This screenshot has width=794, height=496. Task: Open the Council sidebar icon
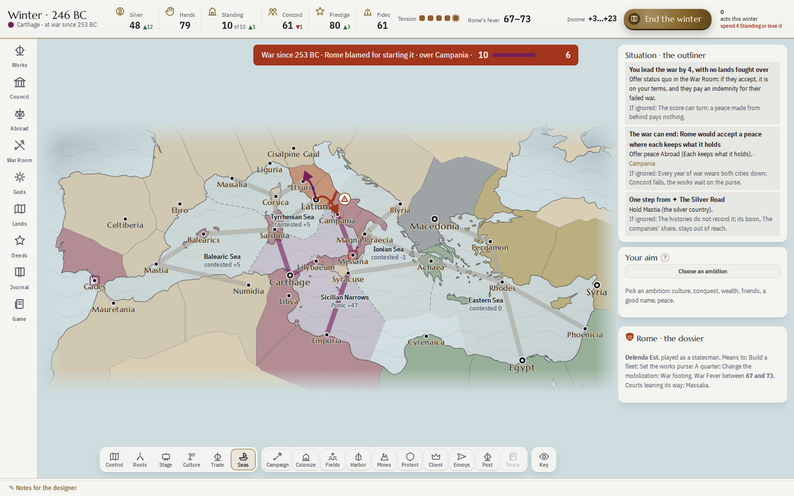[19, 88]
